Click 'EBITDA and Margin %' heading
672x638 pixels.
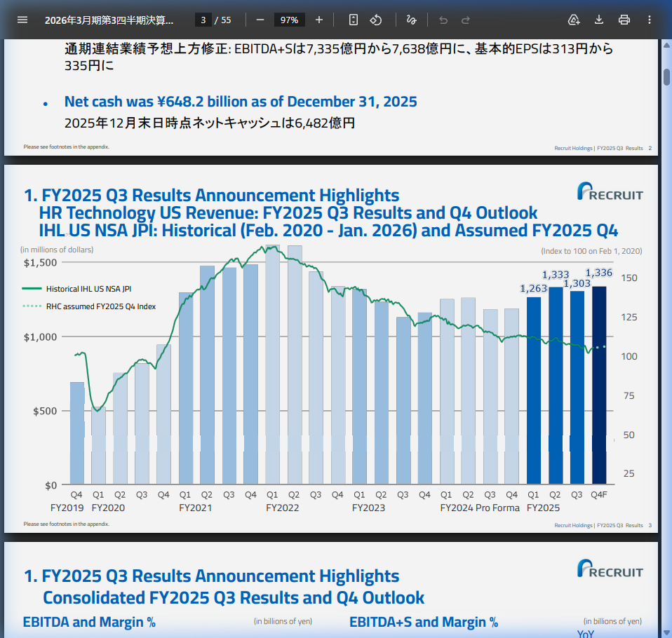point(89,622)
